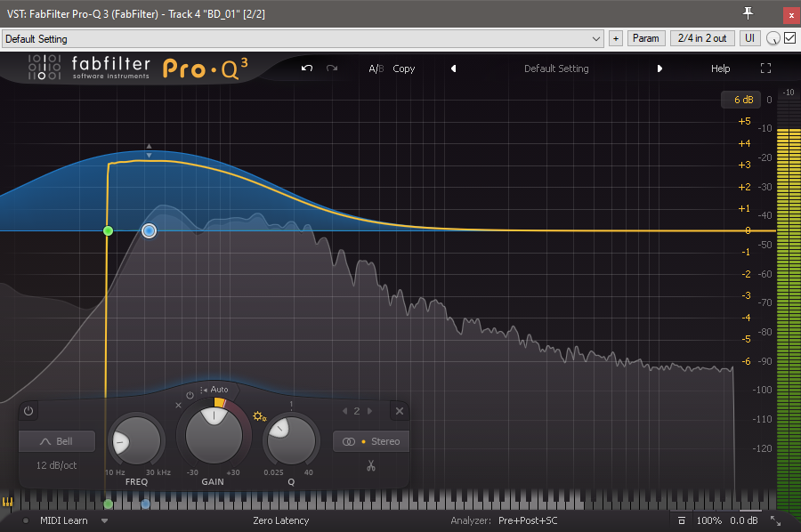This screenshot has height=532, width=801.
Task: Go to the next preset arrow
Action: tap(659, 69)
